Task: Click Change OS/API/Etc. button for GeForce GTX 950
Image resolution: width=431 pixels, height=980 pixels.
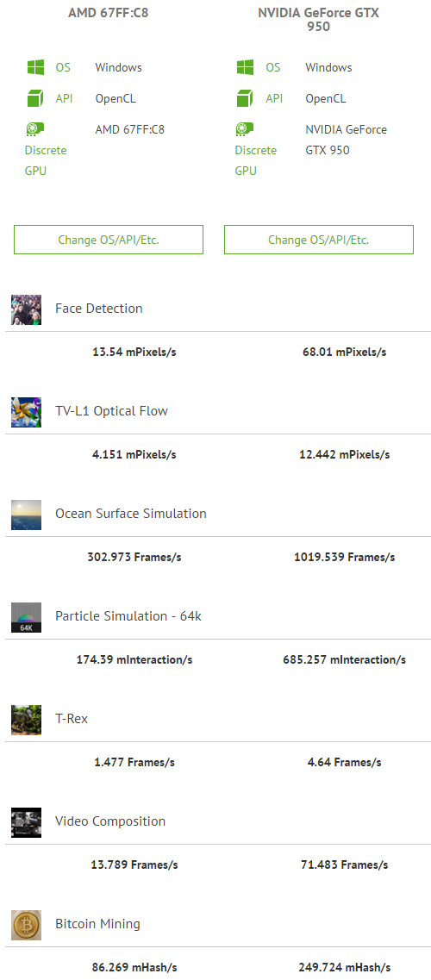Action: point(319,240)
